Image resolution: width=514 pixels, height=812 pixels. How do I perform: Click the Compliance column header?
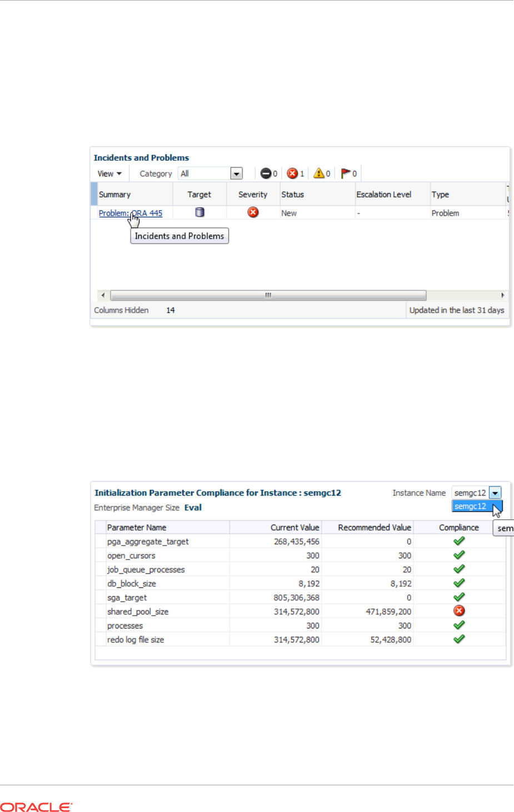(x=459, y=527)
